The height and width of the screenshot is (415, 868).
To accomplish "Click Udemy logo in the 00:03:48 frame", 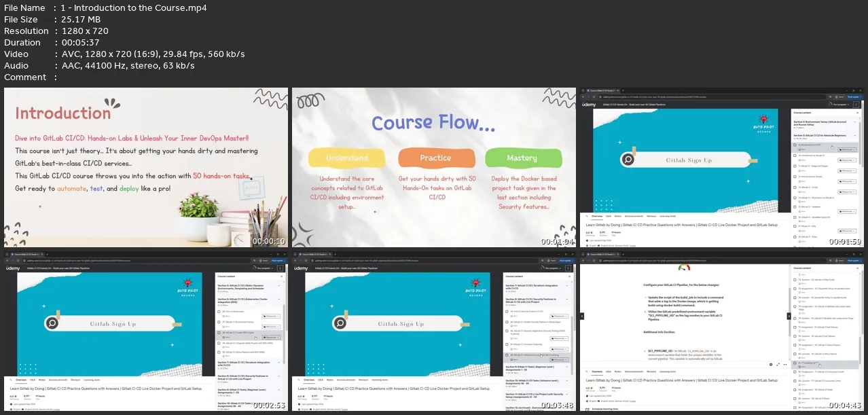I will 301,268.
